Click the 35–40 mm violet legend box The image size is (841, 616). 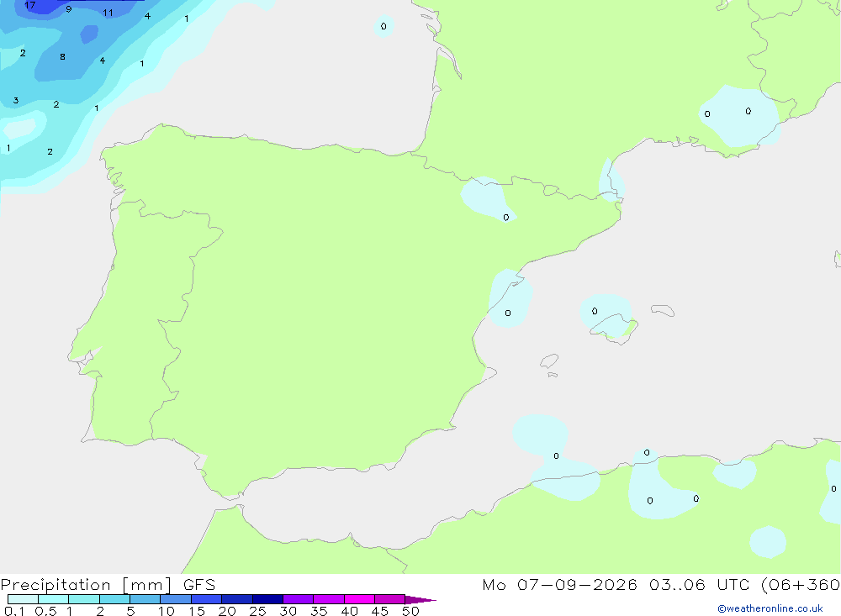(x=329, y=599)
